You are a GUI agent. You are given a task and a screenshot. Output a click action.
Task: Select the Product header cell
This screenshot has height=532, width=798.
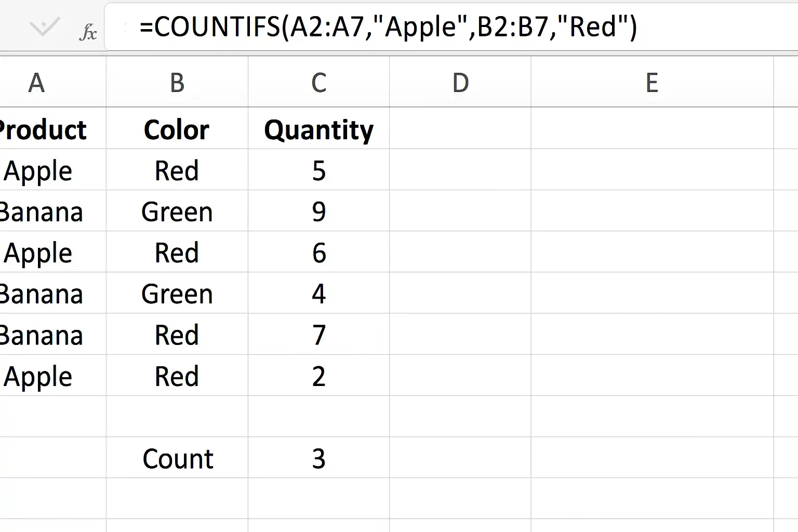(53, 129)
